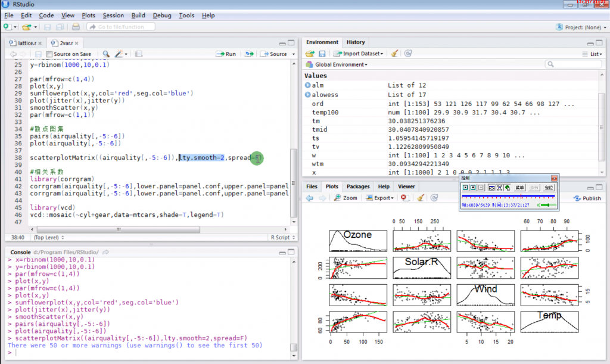Expand the alm list object
This screenshot has height=364, width=610.
point(308,85)
